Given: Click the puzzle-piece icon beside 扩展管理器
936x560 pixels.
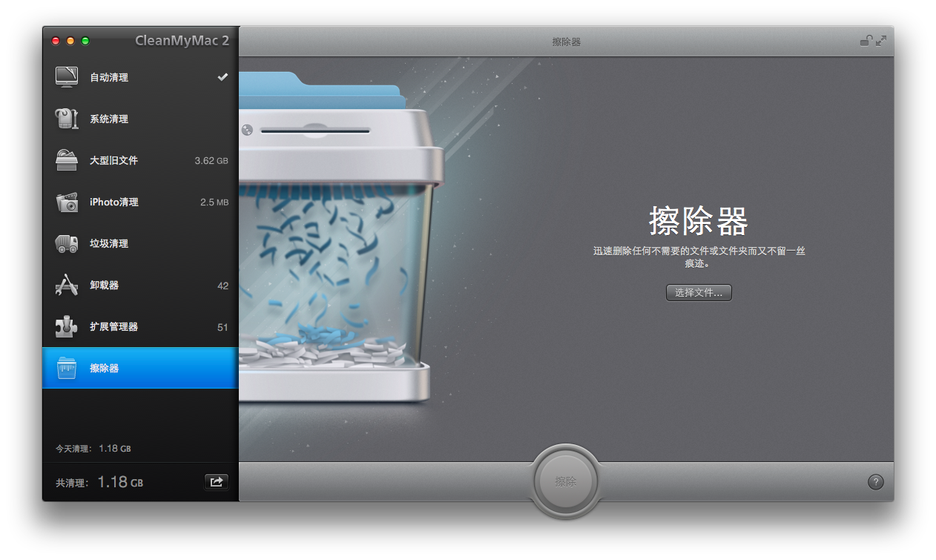Looking at the screenshot, I should tap(67, 326).
